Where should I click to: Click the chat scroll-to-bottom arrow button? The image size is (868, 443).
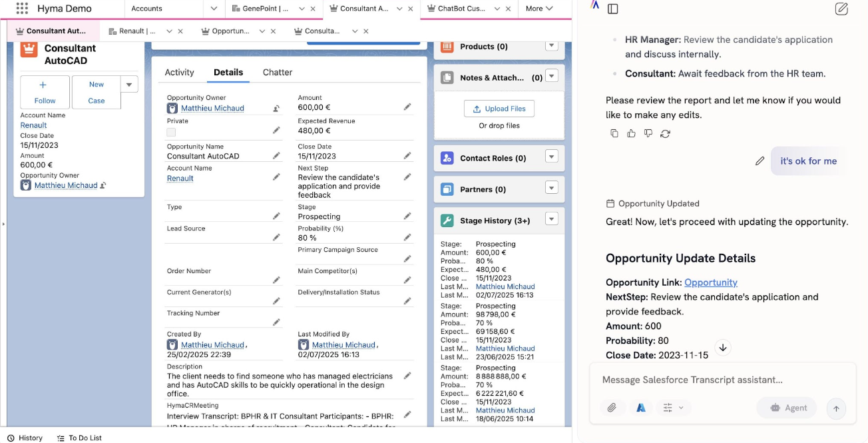coord(723,347)
